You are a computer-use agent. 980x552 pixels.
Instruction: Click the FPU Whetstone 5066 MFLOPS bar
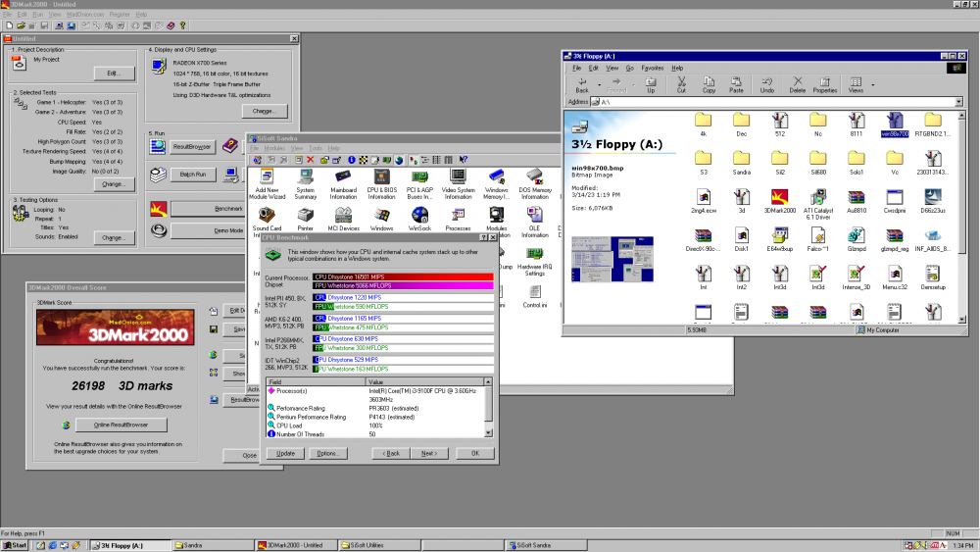[403, 285]
